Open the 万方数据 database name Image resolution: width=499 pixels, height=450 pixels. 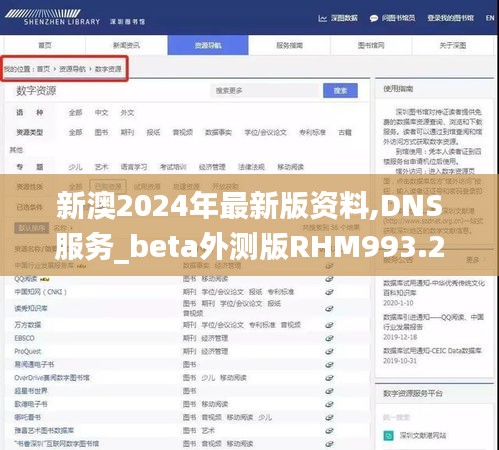28,325
